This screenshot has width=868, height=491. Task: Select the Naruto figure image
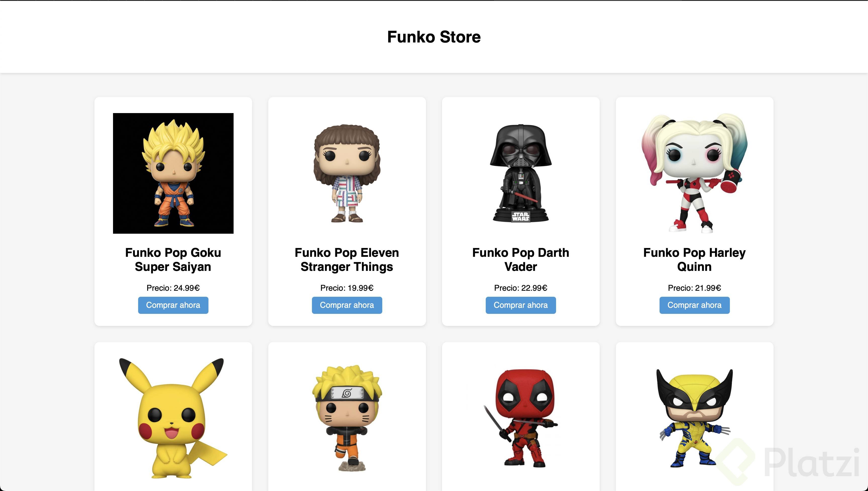coord(347,418)
